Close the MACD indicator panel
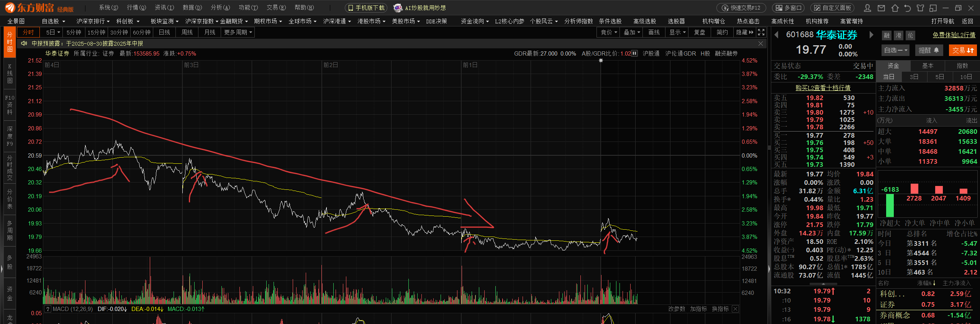 click(735, 309)
